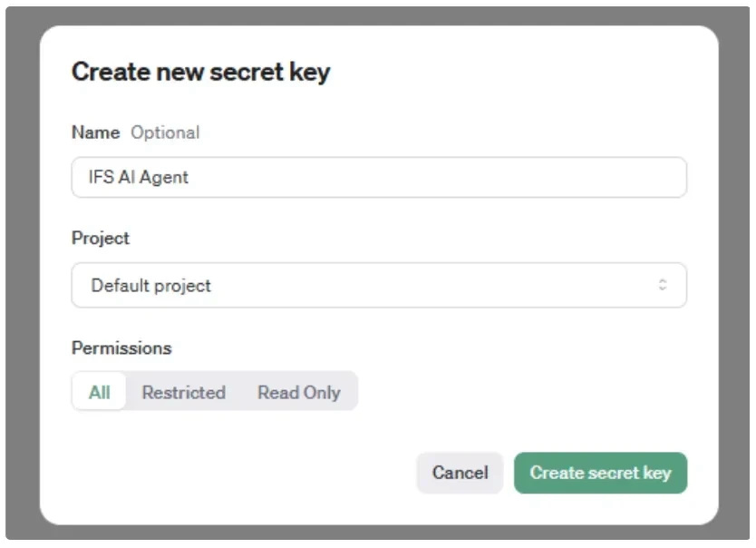Click the Optional hint next to Name
The height and width of the screenshot is (548, 756).
coord(165,132)
